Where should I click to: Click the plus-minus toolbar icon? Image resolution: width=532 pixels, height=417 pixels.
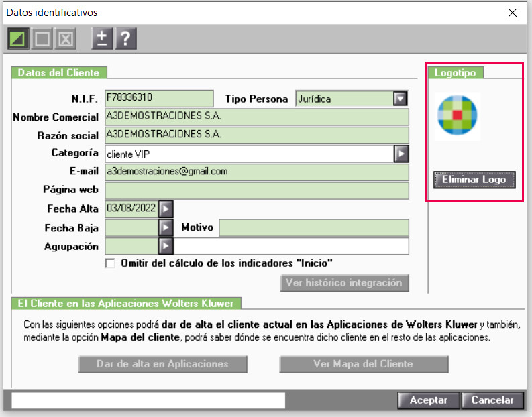click(102, 39)
